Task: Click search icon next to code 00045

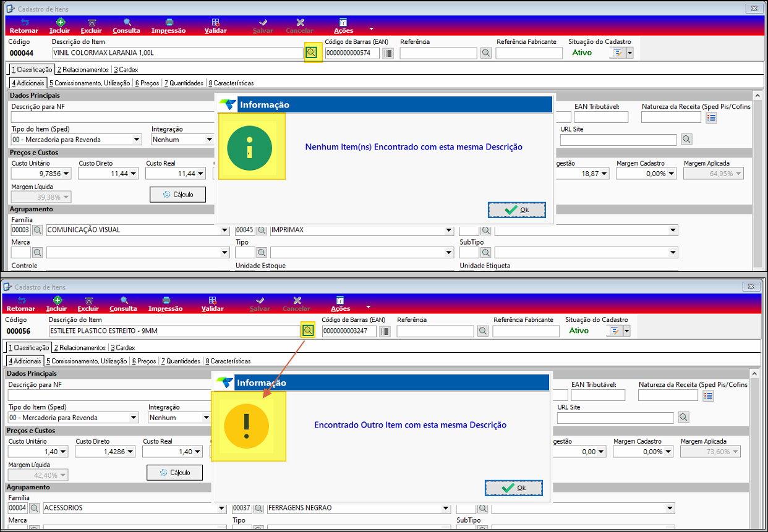Action: click(262, 230)
